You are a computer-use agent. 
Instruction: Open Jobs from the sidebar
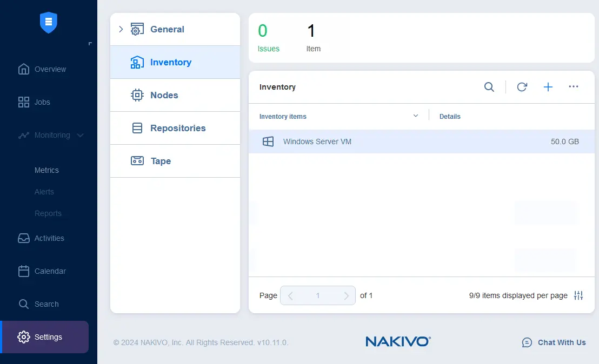click(x=42, y=102)
